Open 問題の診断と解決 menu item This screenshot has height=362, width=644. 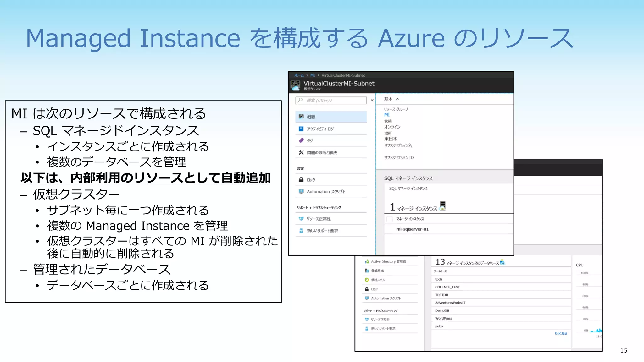pyautogui.click(x=331, y=152)
